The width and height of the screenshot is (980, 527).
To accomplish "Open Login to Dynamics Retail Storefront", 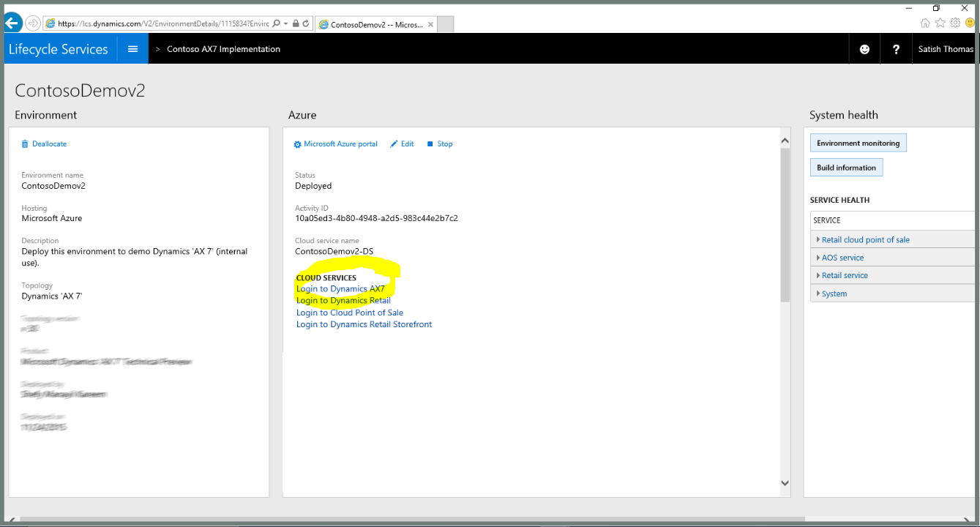I will 364,324.
